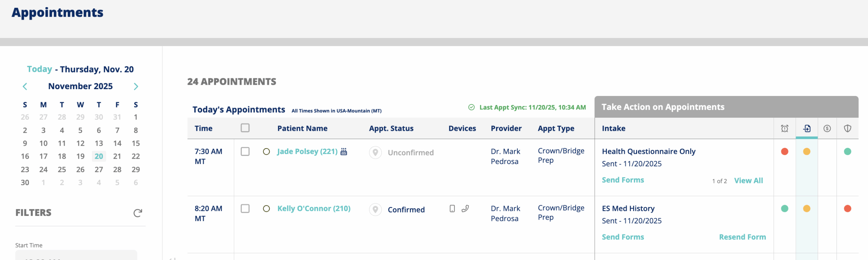Image resolution: width=868 pixels, height=260 pixels.
Task: Click the 8:20 AM MT time cell
Action: (208, 213)
